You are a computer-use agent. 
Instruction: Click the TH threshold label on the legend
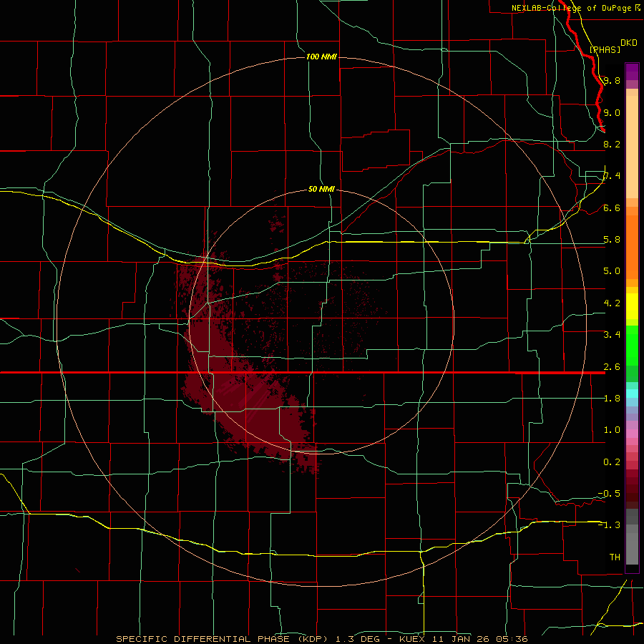point(615,557)
